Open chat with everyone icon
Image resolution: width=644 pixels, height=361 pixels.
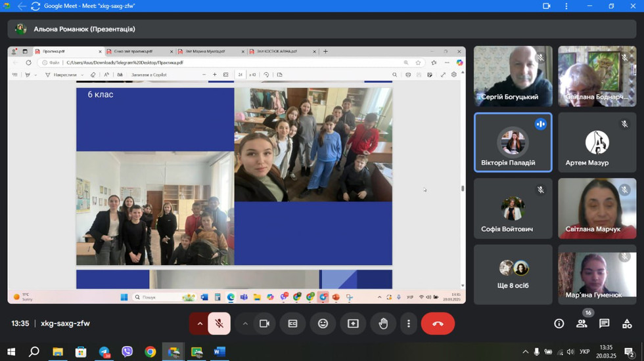click(604, 324)
